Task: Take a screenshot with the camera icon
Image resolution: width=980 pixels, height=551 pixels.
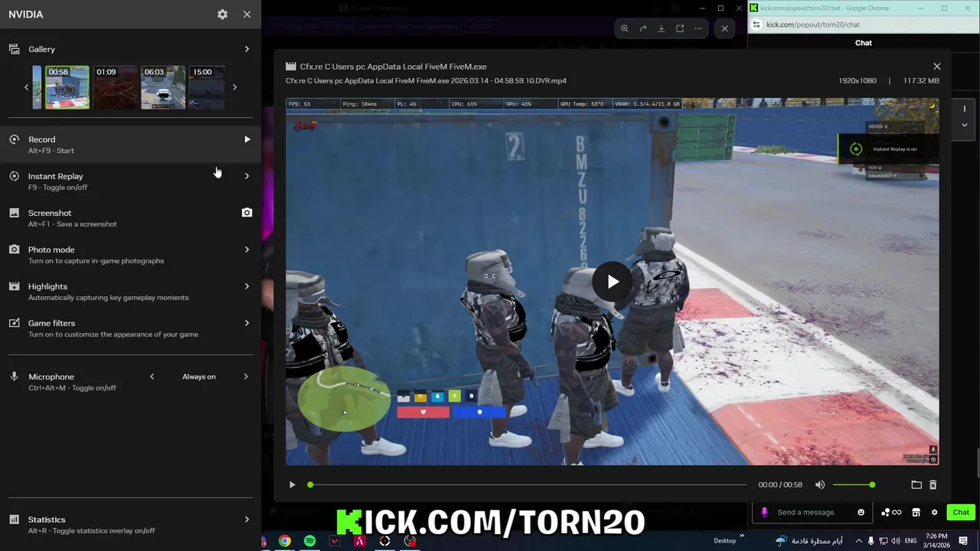Action: 247,213
